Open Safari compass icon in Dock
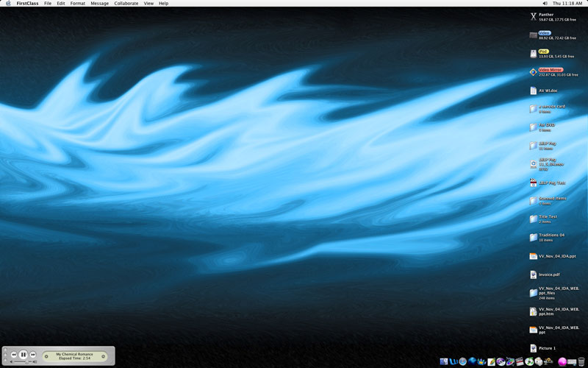 (463, 361)
